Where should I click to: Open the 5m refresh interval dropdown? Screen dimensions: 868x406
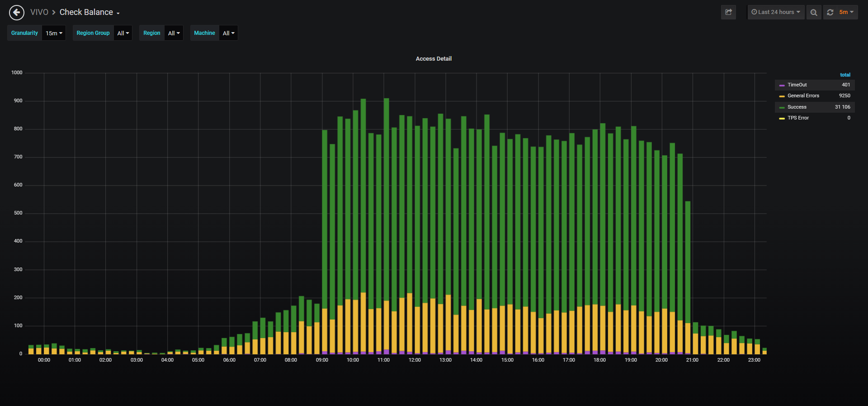coord(846,12)
